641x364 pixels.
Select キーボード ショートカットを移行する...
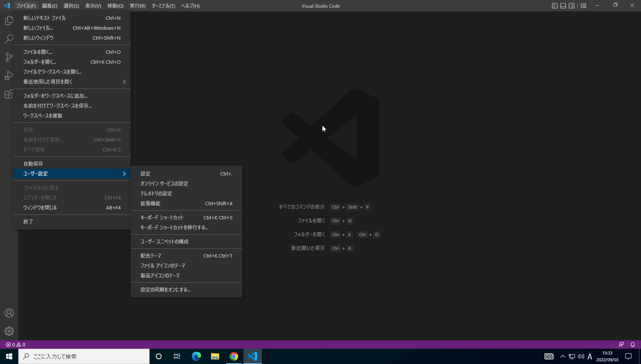186,227
